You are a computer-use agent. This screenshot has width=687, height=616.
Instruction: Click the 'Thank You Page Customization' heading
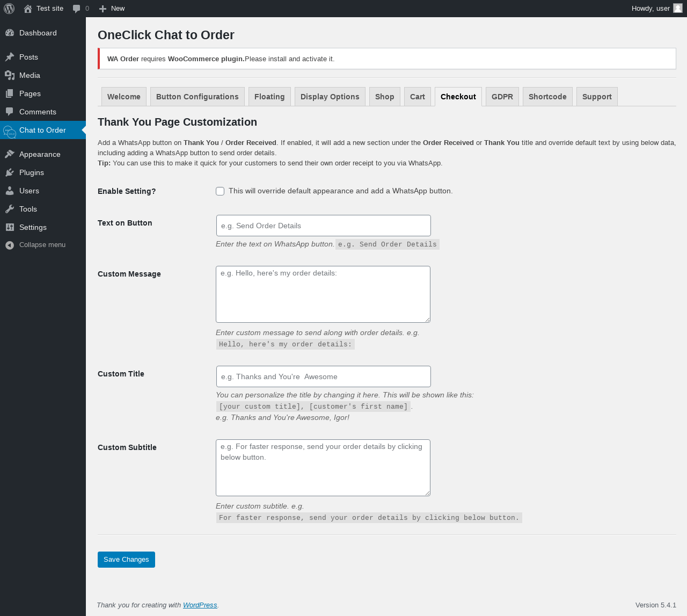point(177,122)
